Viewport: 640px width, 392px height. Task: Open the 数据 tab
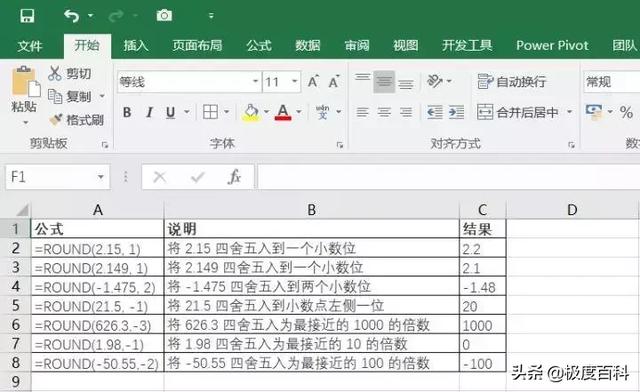pyautogui.click(x=308, y=45)
